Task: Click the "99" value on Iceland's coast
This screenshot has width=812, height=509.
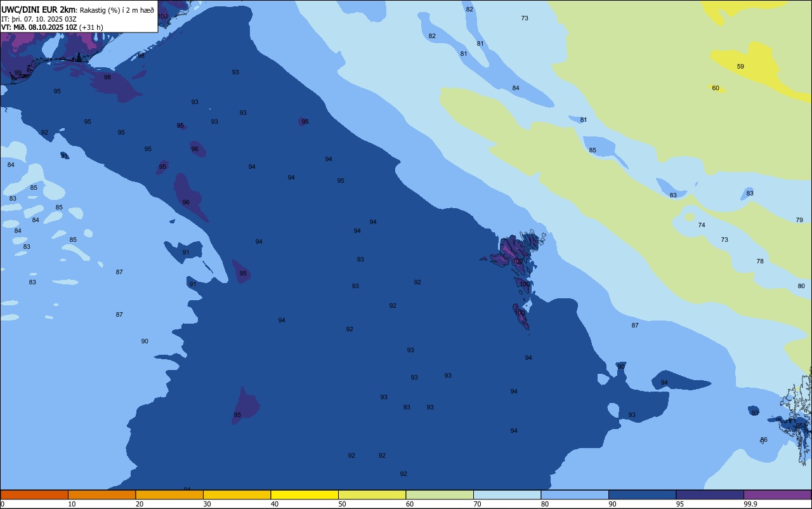Action: (18, 73)
